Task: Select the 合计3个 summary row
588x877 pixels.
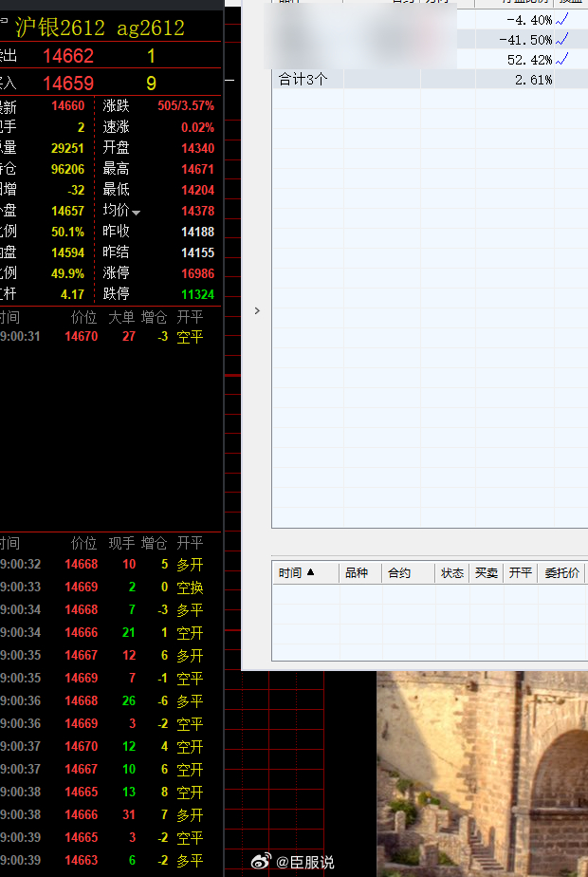Action: [430, 80]
